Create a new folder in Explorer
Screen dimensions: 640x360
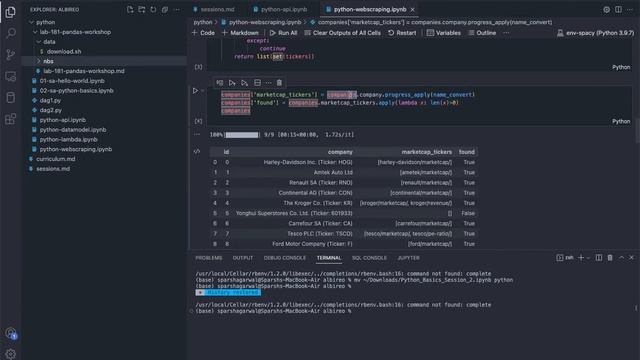[x=142, y=9]
